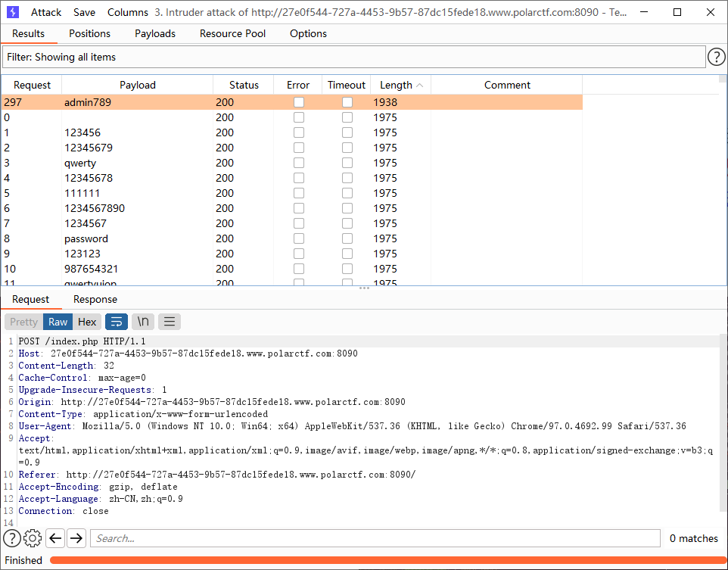This screenshot has width=728, height=570.
Task: Select the row with payload 1234567890
Action: click(291, 208)
